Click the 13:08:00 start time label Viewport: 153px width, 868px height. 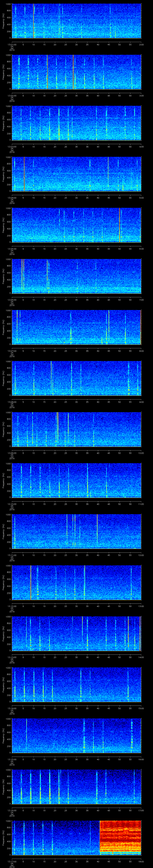pos(12,402)
